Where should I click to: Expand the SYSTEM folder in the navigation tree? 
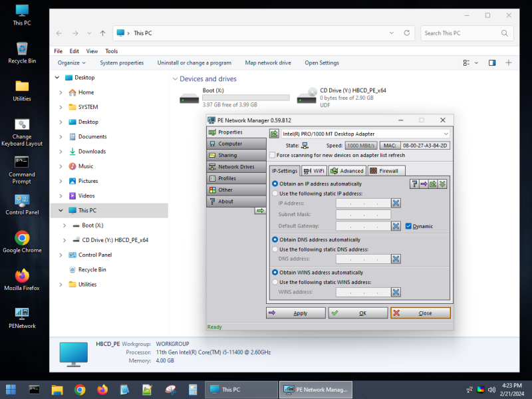click(x=61, y=107)
